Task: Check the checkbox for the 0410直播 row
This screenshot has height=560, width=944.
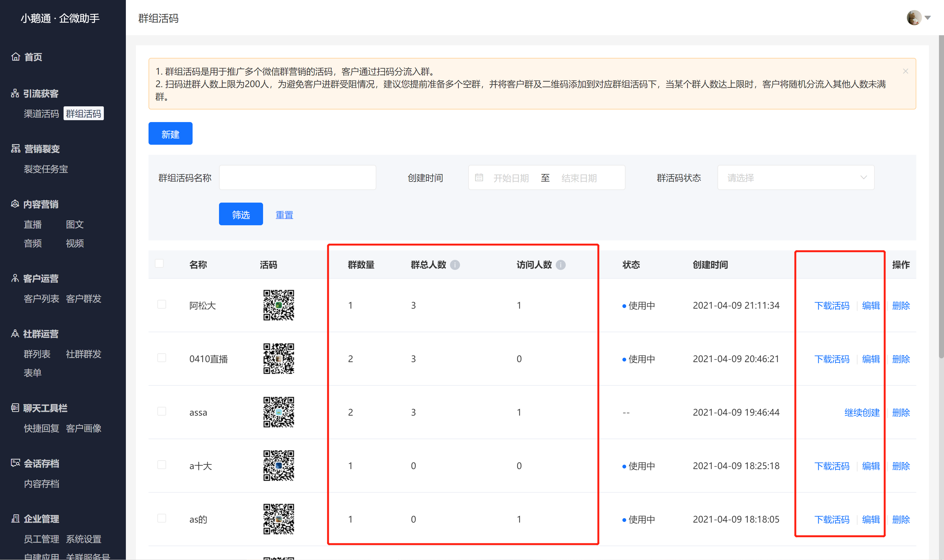Action: point(161,358)
